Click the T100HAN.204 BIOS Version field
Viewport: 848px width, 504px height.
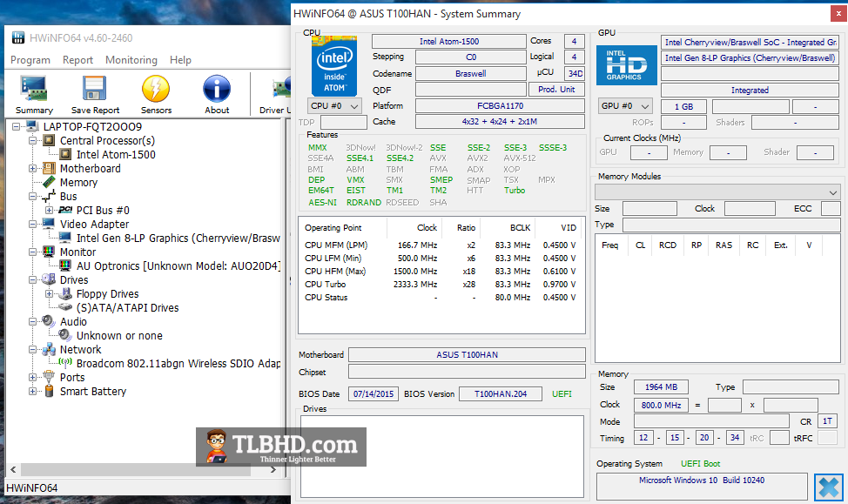501,393
